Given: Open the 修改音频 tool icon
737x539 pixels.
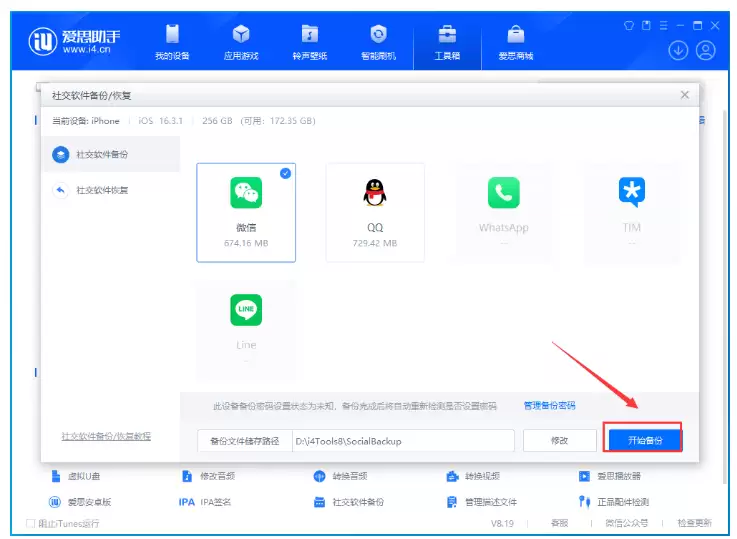Looking at the screenshot, I should coord(187,476).
